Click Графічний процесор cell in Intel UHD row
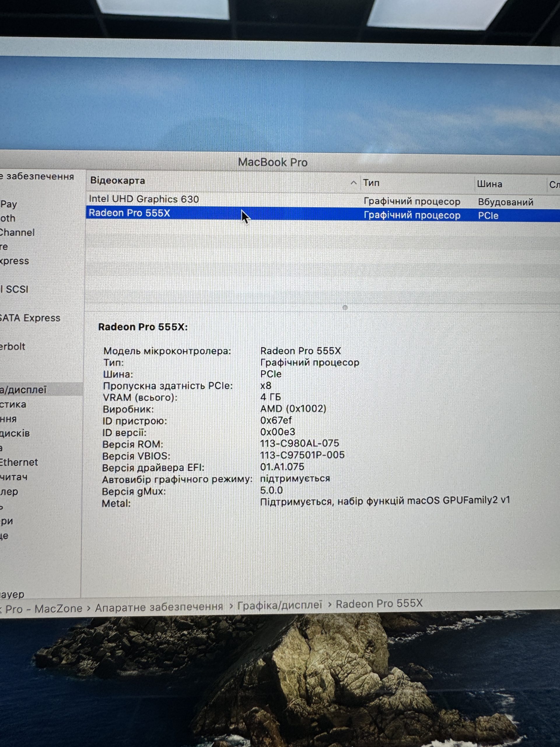 tap(412, 201)
